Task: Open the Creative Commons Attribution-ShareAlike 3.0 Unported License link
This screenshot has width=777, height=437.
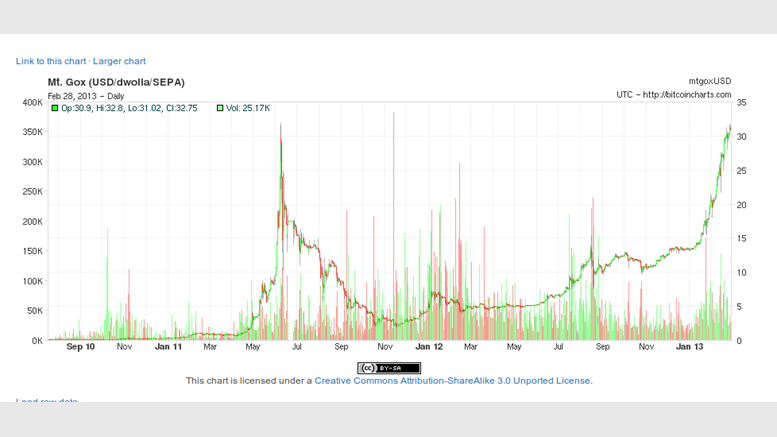Action: 453,381
